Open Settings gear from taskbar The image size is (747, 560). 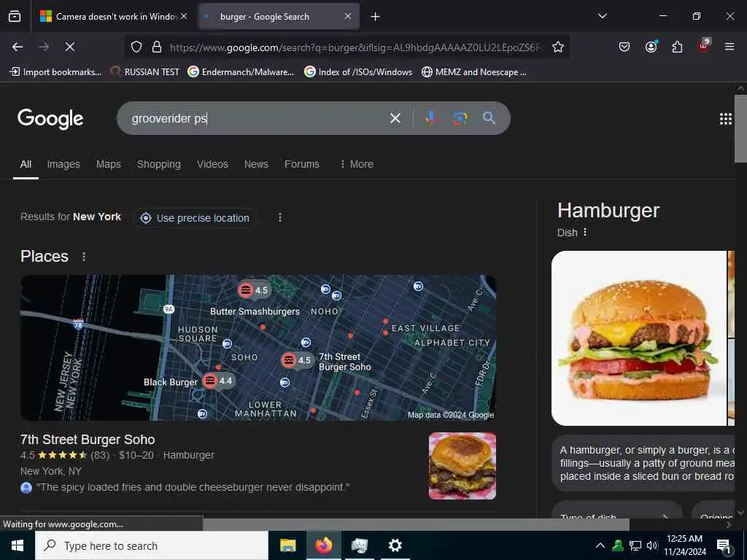395,545
